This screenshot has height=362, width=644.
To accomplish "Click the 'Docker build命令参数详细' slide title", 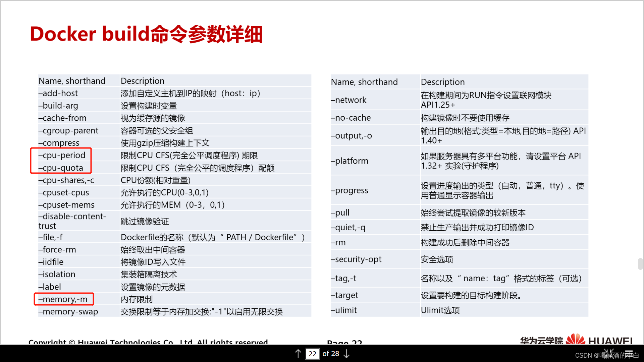I will (x=146, y=34).
